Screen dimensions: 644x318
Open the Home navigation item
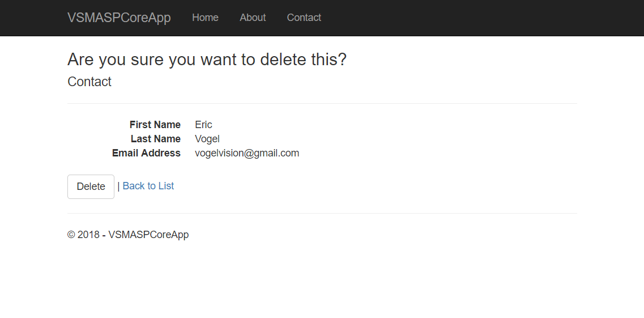pos(205,18)
